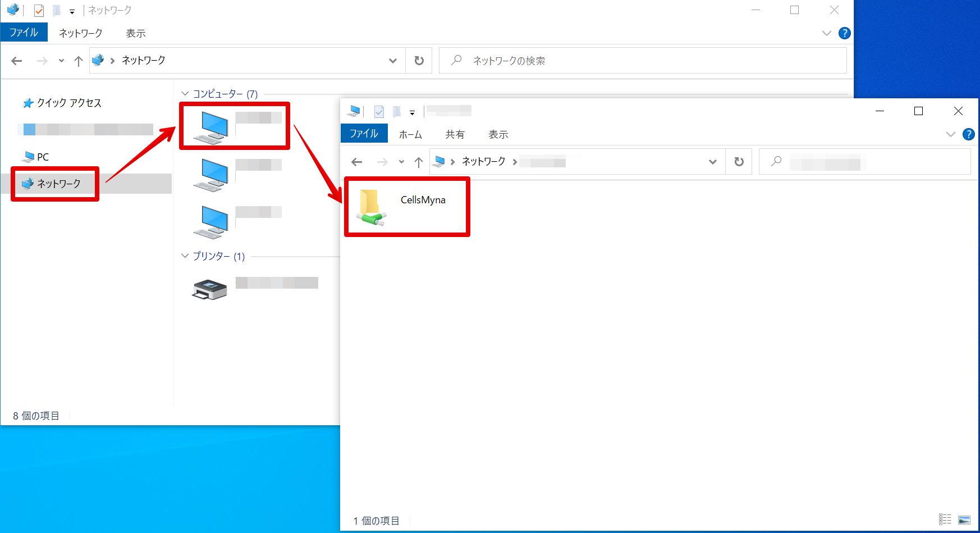The height and width of the screenshot is (533, 980).
Task: Open Help in the Network window
Action: 844,33
